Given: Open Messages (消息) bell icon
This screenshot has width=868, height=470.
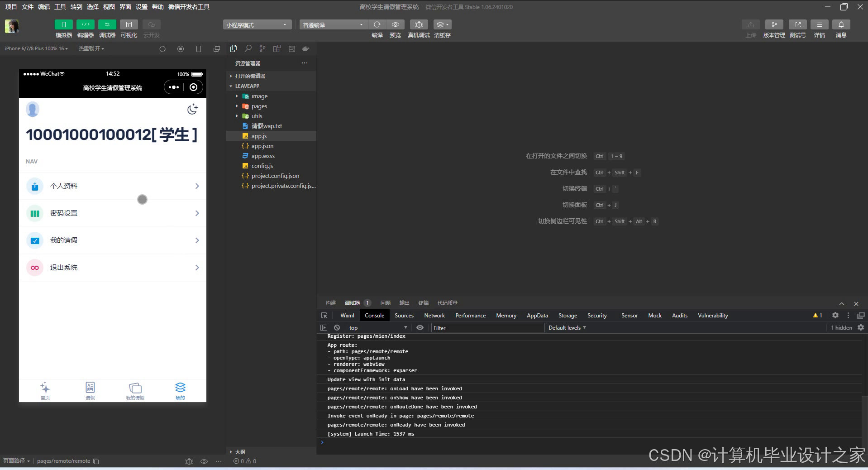Looking at the screenshot, I should click(841, 24).
